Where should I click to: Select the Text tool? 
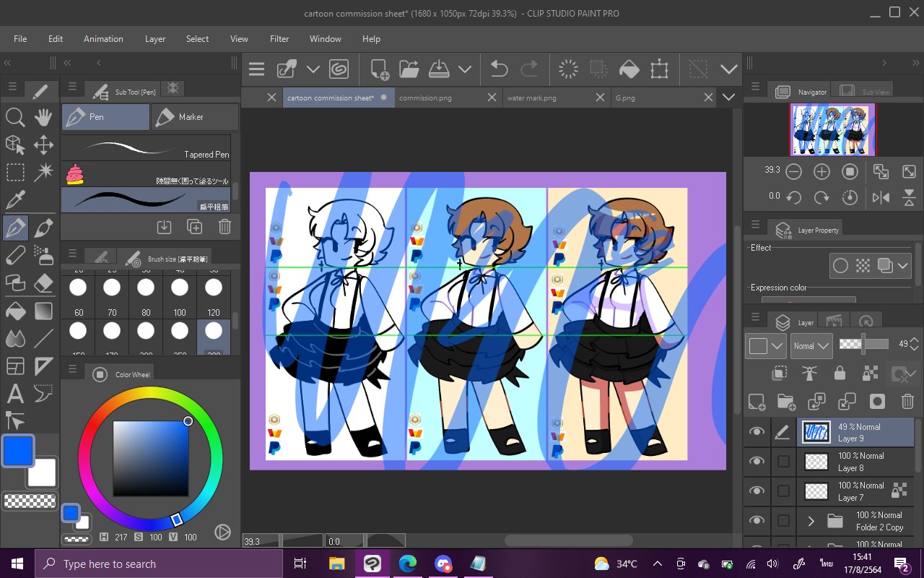[15, 394]
